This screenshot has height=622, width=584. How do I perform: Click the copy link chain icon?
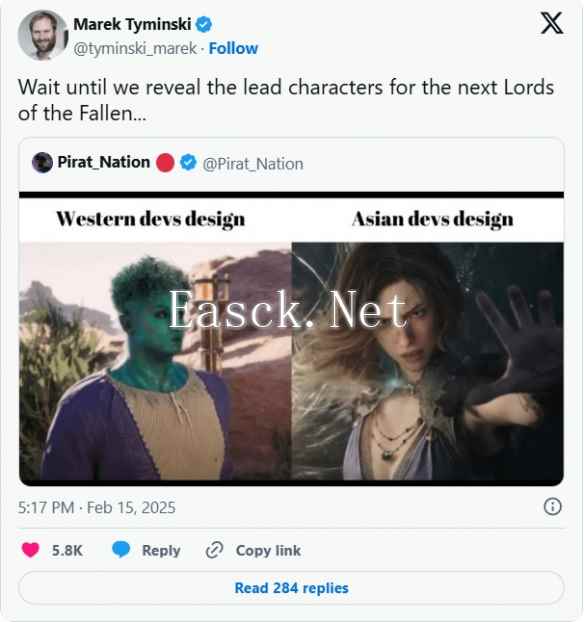(215, 550)
